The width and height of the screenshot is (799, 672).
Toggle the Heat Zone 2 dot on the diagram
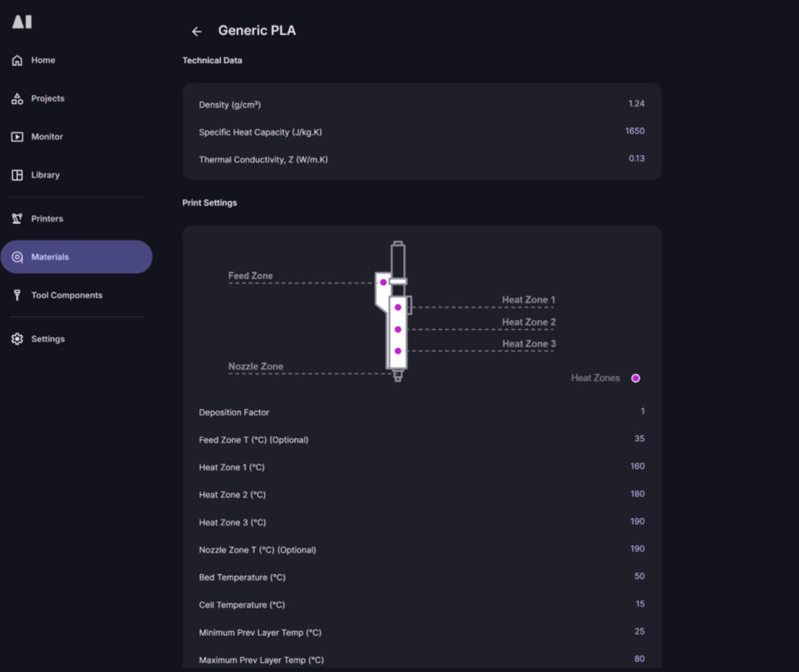pyautogui.click(x=398, y=328)
